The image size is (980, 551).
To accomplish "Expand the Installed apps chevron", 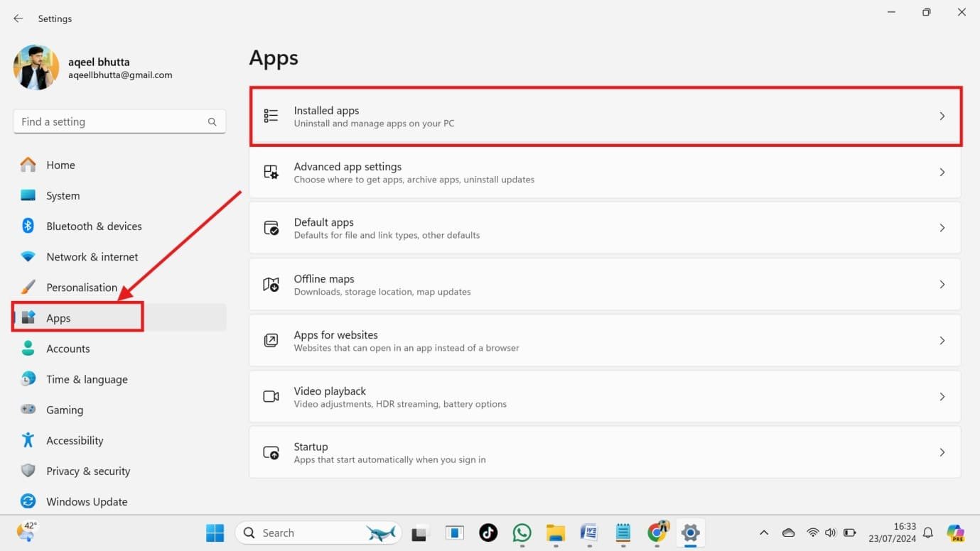I will 942,115.
